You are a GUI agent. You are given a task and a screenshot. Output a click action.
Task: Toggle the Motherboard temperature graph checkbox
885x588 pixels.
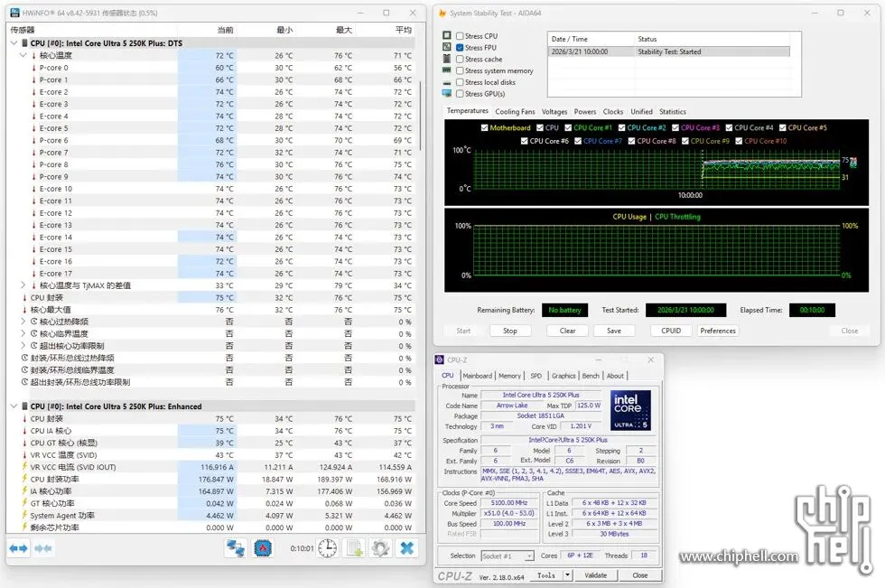tap(485, 128)
